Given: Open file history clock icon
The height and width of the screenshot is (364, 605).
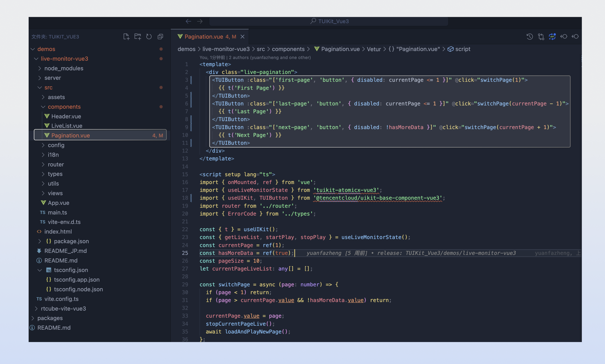Looking at the screenshot, I should coord(529,37).
